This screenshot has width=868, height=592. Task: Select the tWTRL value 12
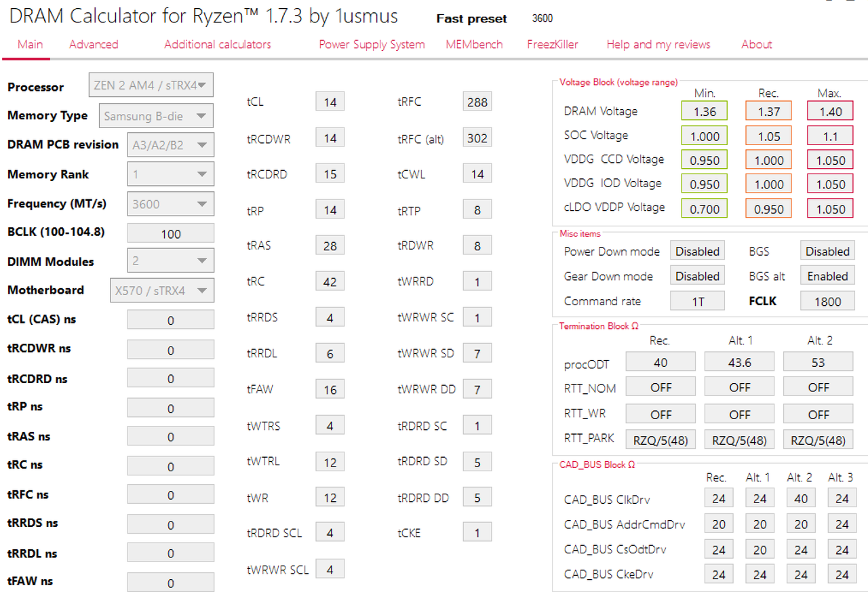330,461
